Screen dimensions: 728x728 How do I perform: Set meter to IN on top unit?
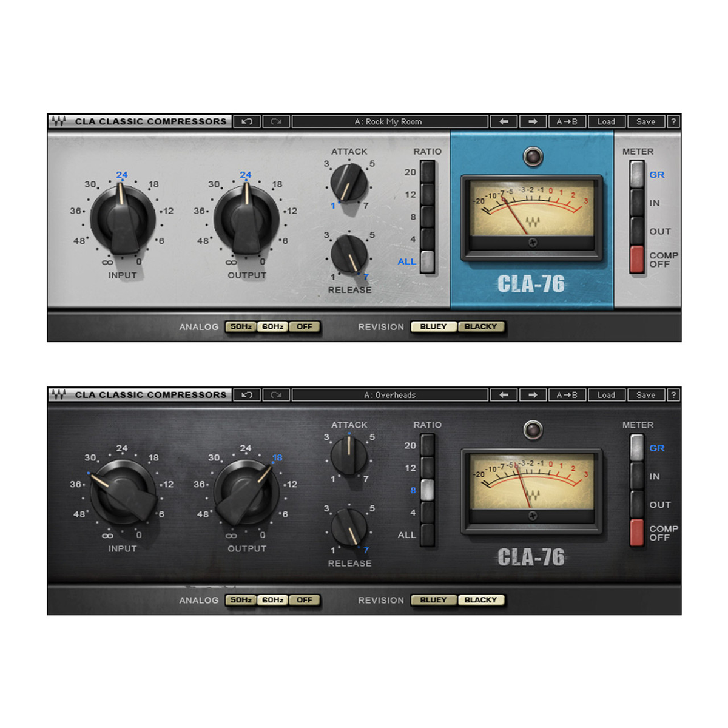637,203
